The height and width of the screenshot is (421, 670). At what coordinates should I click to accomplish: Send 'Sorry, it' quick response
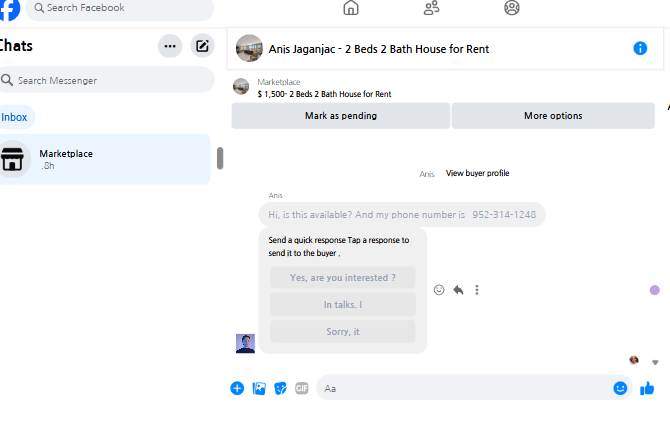pos(343,332)
